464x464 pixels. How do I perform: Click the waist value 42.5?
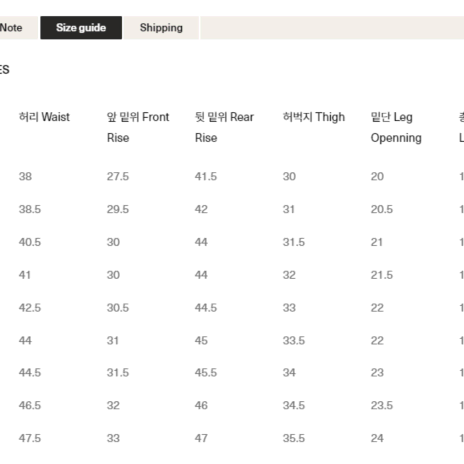[x=30, y=308]
